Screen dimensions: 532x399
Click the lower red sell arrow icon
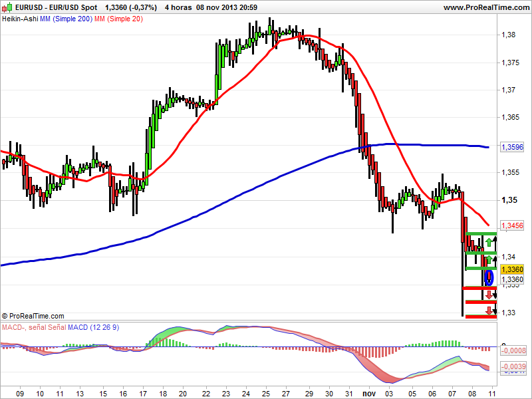[x=489, y=309]
